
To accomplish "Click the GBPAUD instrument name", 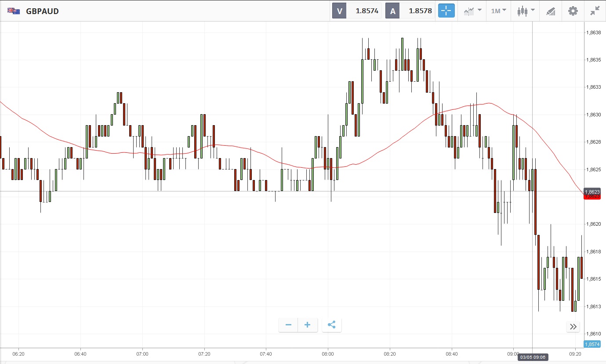I will [x=42, y=11].
